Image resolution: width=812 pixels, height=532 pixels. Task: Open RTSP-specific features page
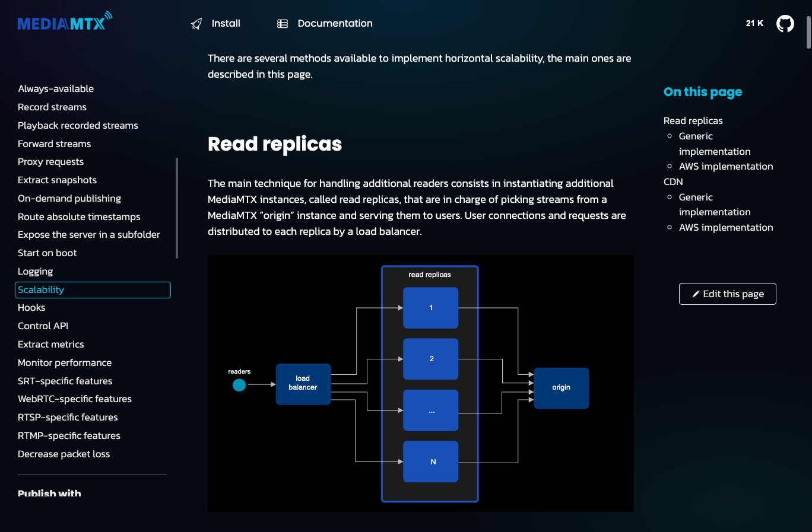68,418
